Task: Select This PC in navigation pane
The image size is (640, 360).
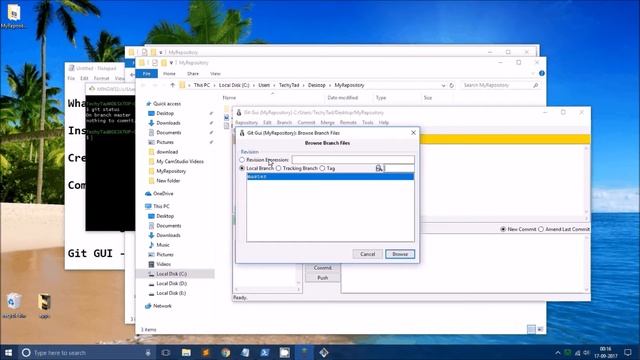Action: 161,207
